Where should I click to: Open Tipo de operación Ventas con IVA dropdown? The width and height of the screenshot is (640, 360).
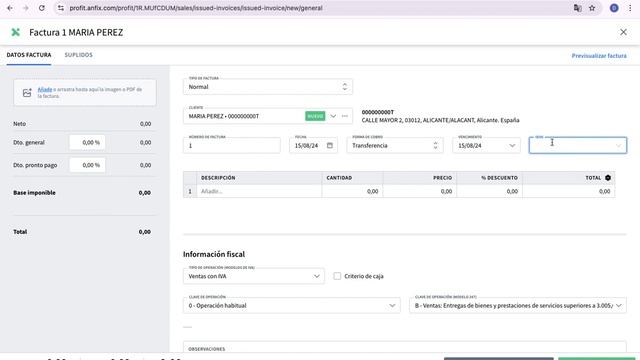click(253, 276)
